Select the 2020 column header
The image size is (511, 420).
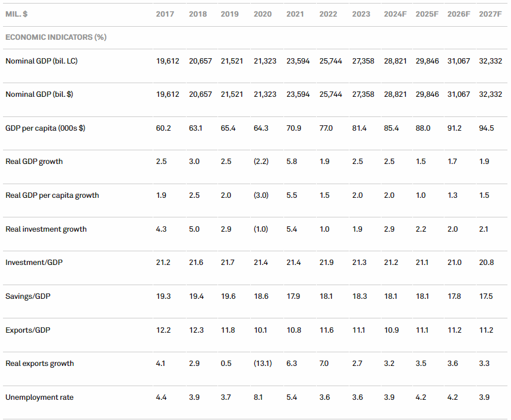point(261,14)
